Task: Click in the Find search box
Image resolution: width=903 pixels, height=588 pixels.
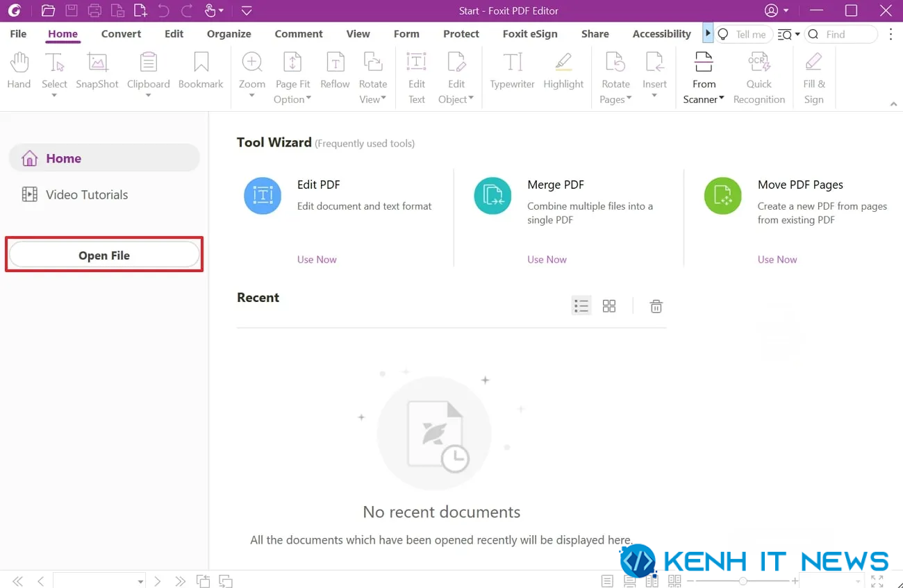Action: pos(842,34)
